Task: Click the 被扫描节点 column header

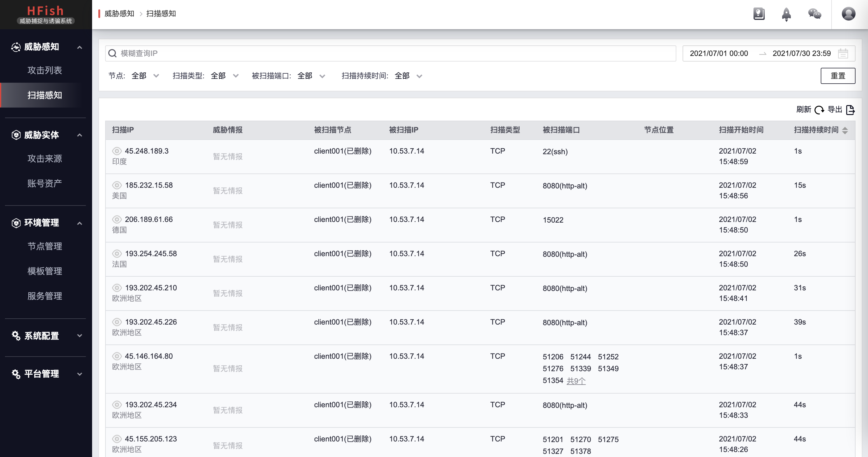Action: (x=333, y=130)
